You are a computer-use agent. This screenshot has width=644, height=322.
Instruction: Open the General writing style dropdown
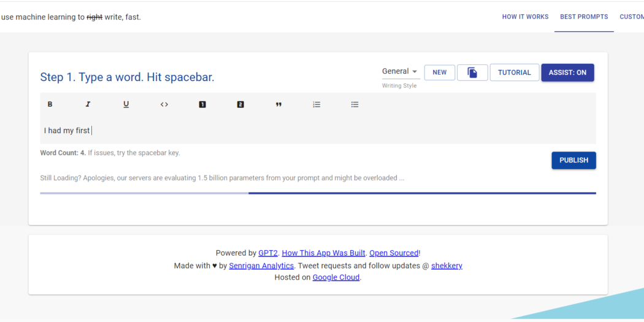point(401,72)
